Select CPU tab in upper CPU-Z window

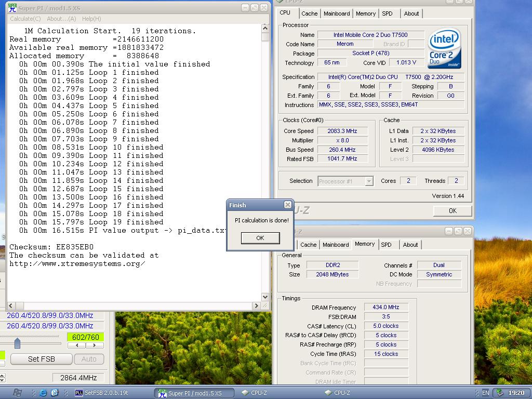pos(285,12)
